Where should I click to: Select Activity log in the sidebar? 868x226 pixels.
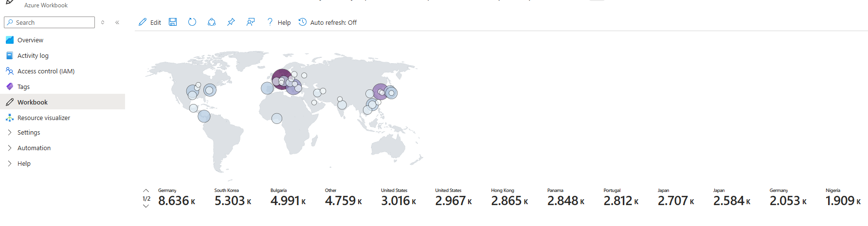pos(33,55)
